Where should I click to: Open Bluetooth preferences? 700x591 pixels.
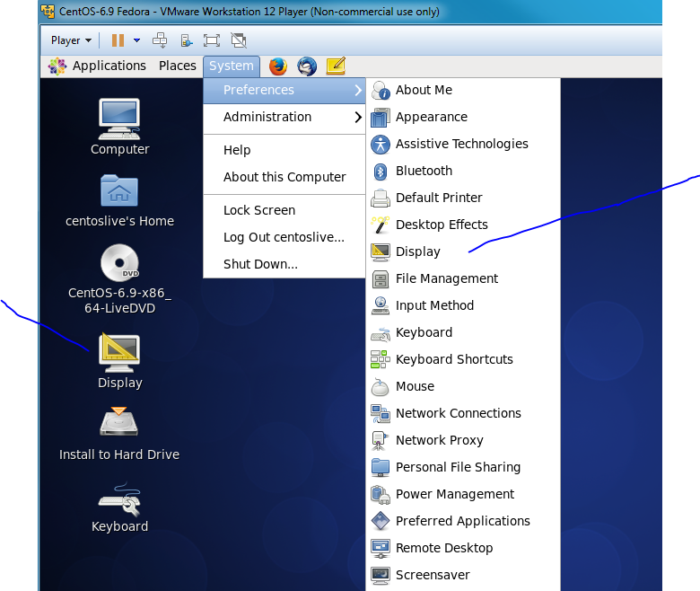point(463,171)
